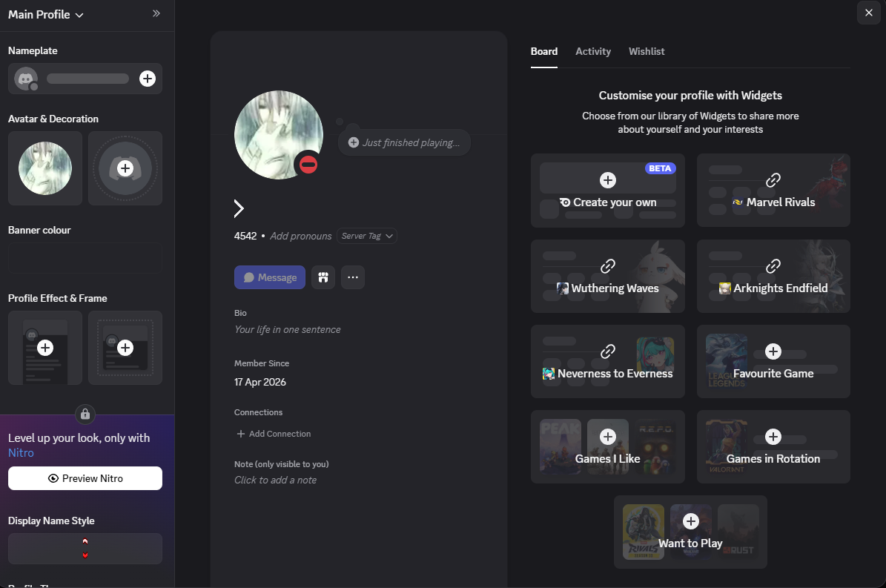Image resolution: width=886 pixels, height=588 pixels.
Task: Add the Create your own widget
Action: 607,191
